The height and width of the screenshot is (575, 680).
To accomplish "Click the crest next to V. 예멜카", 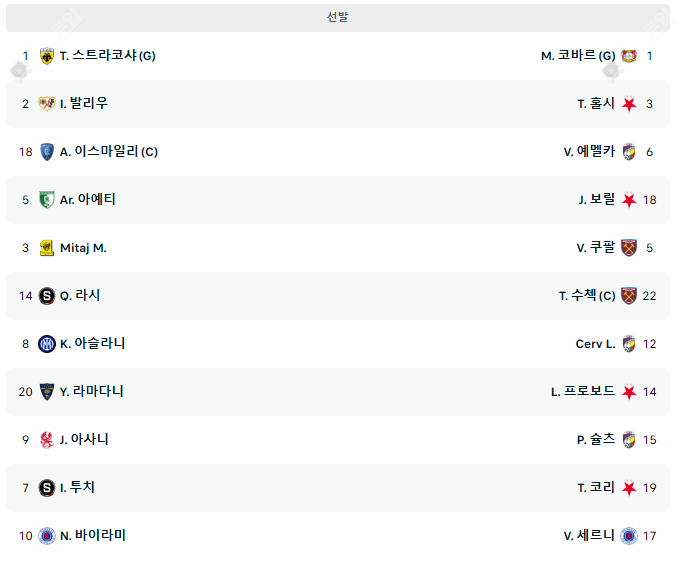I will pyautogui.click(x=628, y=152).
